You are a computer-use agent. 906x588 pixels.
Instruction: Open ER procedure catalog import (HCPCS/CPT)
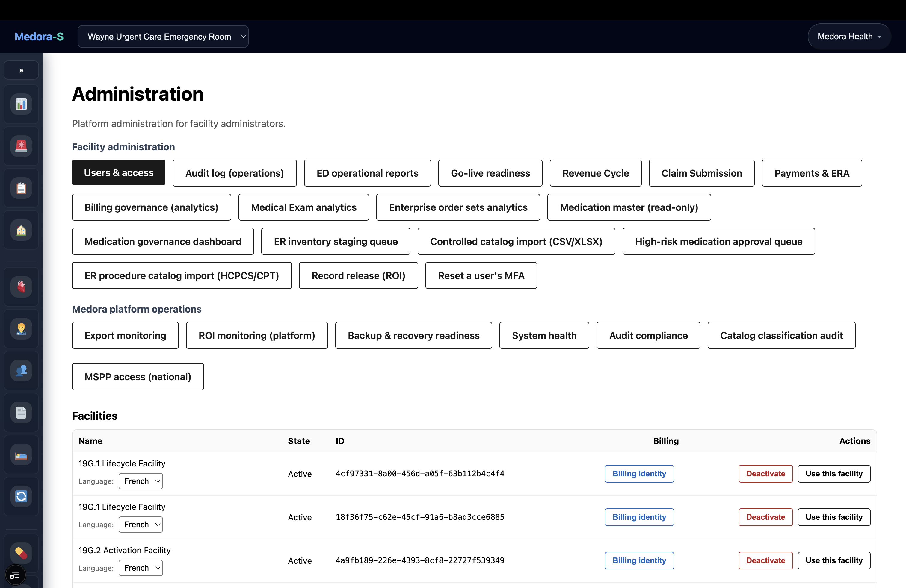(x=182, y=275)
